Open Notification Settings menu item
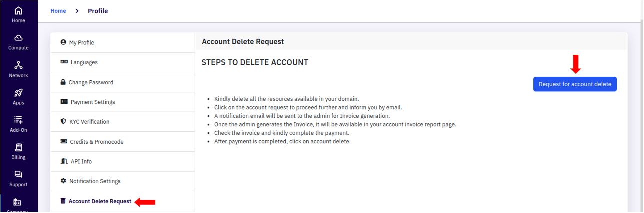Screen dimensions: 644x213 (123, 181)
